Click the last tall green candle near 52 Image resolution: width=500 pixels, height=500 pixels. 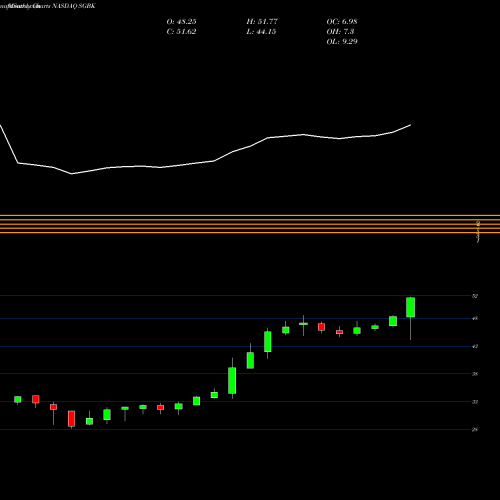(410, 307)
